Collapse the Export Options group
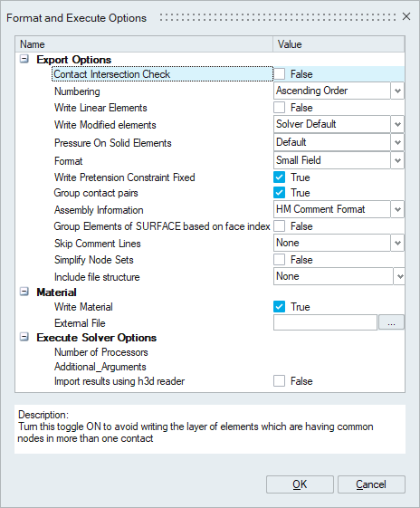The height and width of the screenshot is (508, 420). pos(24,59)
